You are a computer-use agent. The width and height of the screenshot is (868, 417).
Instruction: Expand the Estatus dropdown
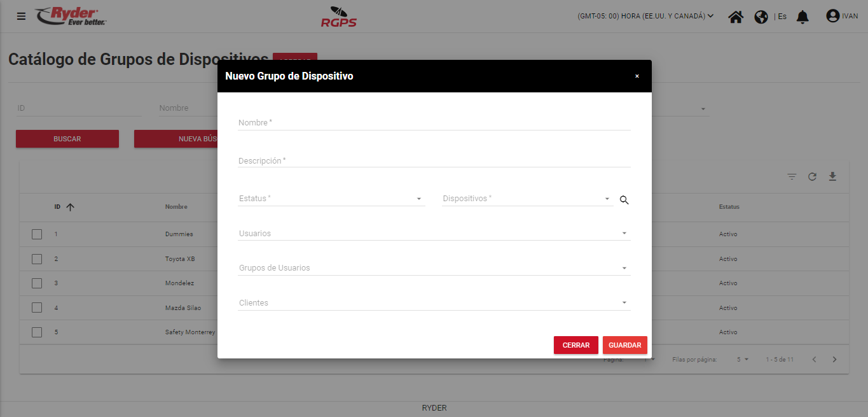pyautogui.click(x=331, y=199)
